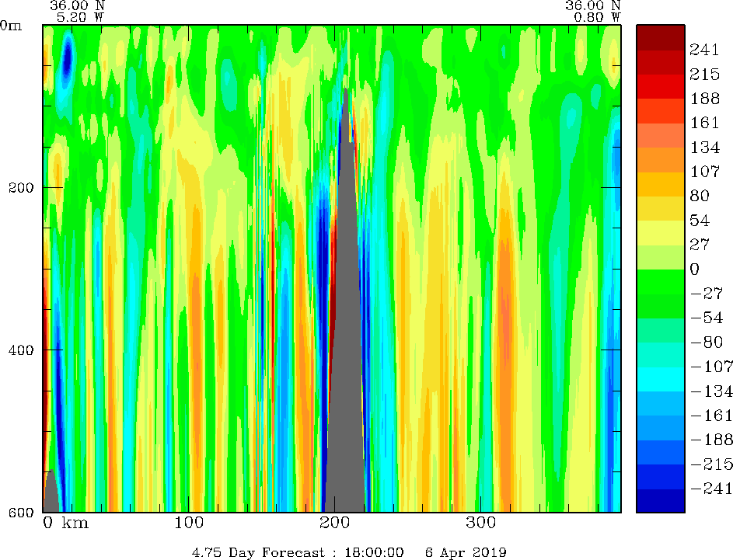
Task: Pick the colorbar band beside label 80
Action: click(661, 184)
